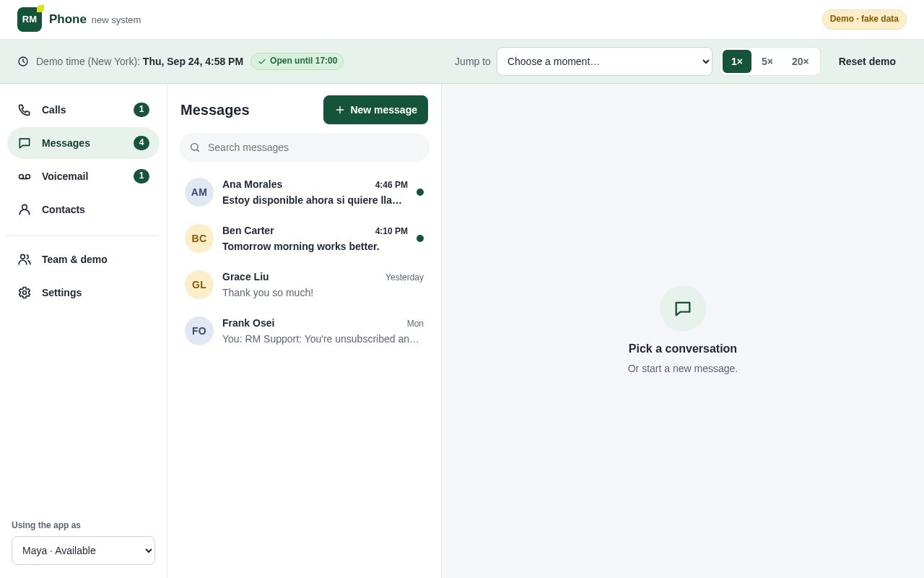Click Reset demo
Screen dimensions: 924x578
[x=867, y=61]
